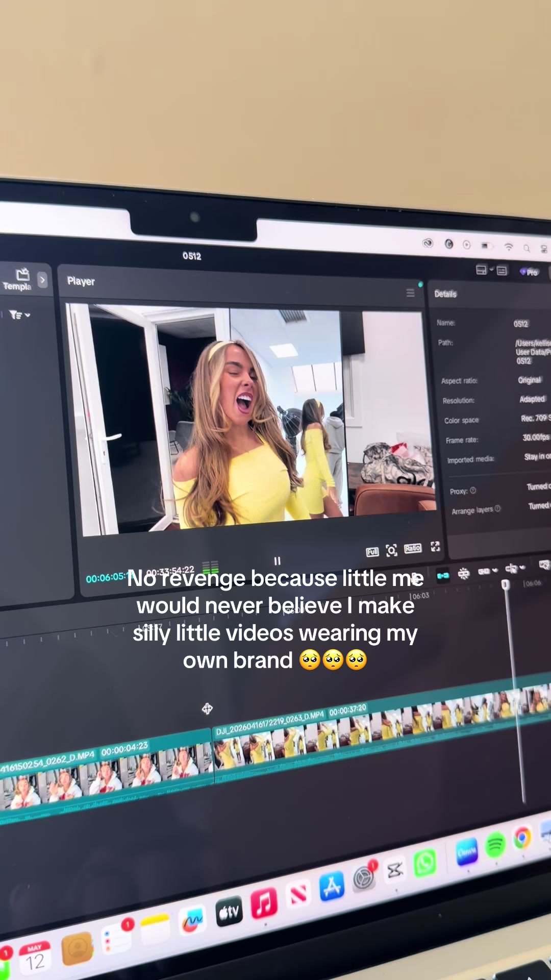Open App Store from the Dock
551x980 pixels.
pyautogui.click(x=332, y=887)
